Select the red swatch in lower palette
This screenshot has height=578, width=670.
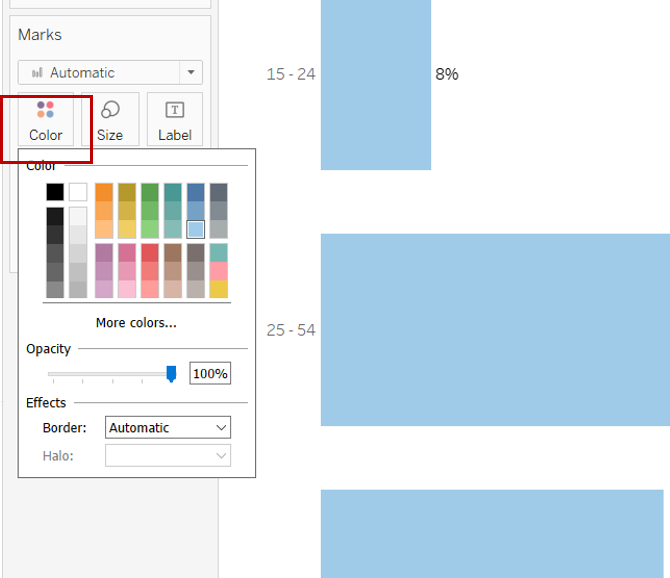tap(150, 253)
